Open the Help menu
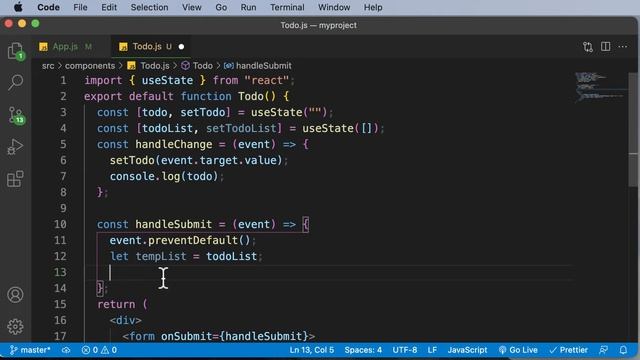The image size is (640, 360). tap(373, 7)
